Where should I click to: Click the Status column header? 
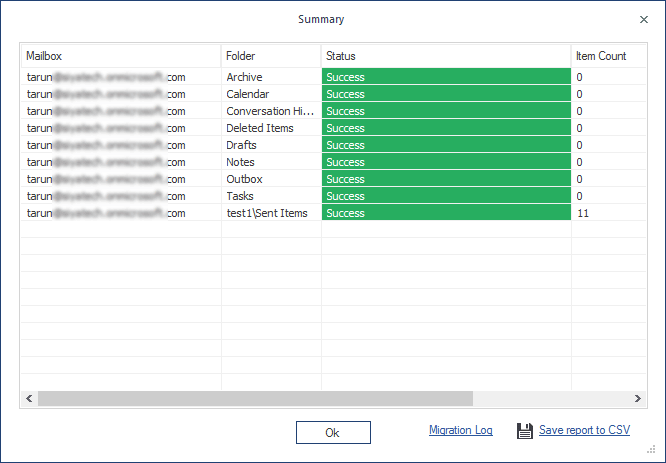tap(446, 56)
